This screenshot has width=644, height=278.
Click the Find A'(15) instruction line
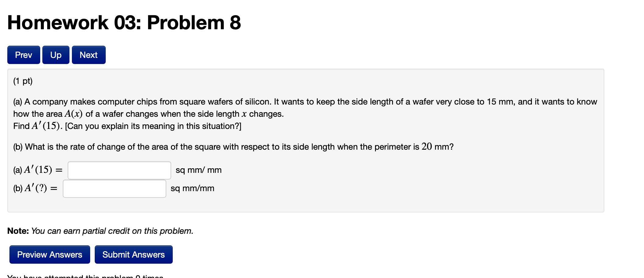(127, 126)
